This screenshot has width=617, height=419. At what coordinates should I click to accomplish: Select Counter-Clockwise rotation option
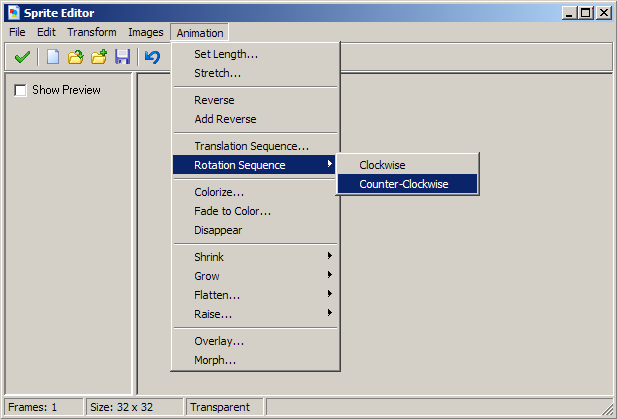click(x=407, y=184)
